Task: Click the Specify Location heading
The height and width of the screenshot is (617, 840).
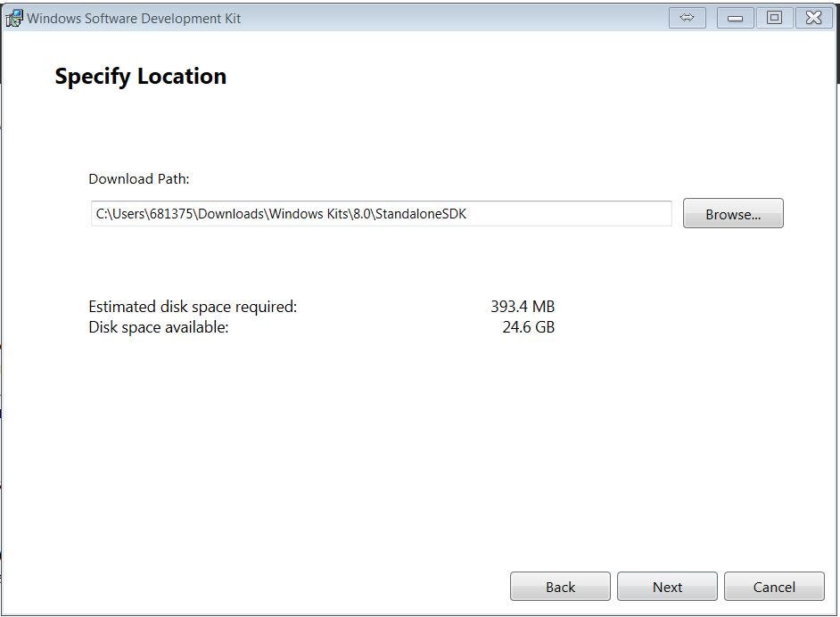Action: (140, 76)
